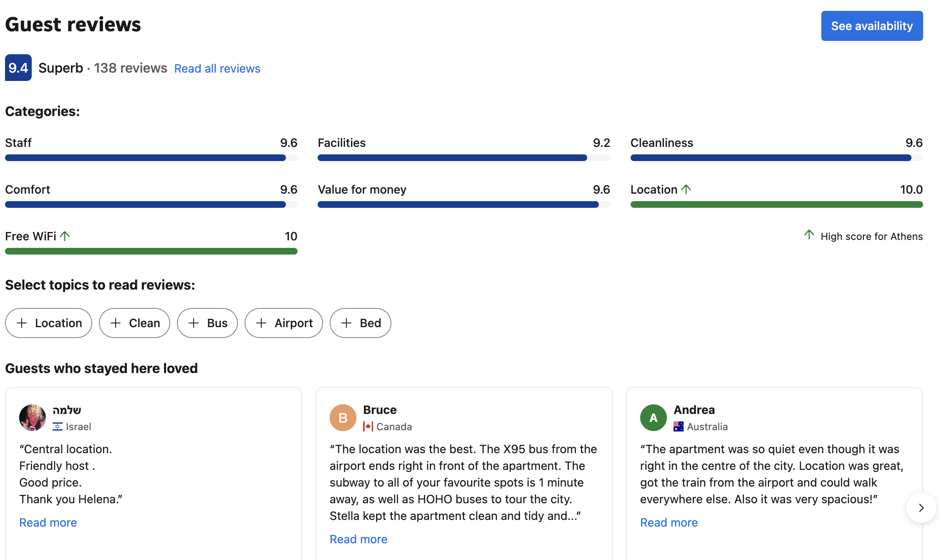Select the Bed topic chip
The width and height of the screenshot is (939, 560).
[x=361, y=323]
